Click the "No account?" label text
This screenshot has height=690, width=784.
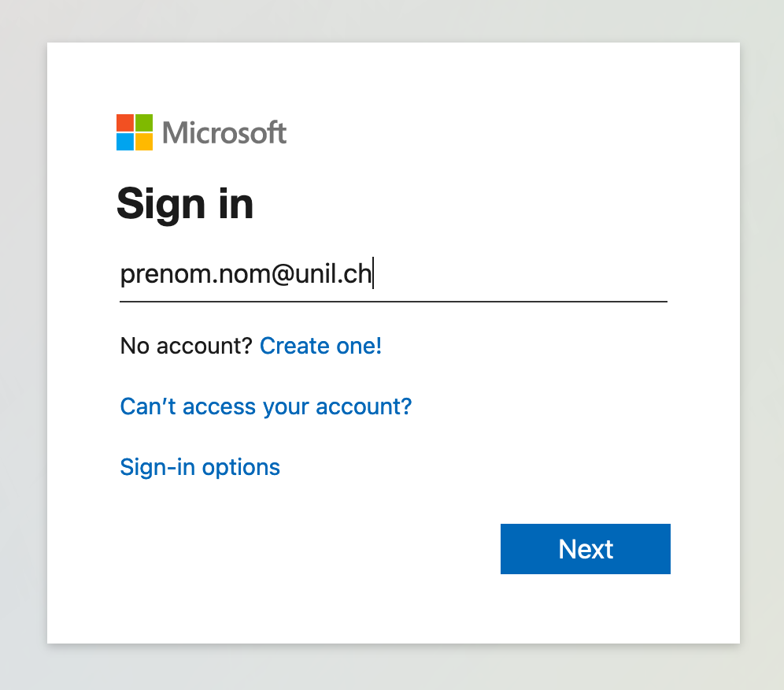pos(186,345)
